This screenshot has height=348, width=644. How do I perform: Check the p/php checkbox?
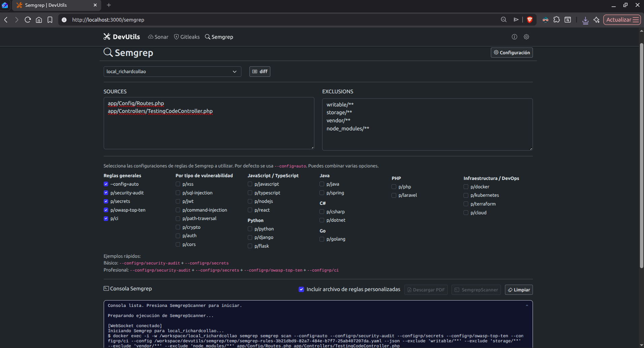point(394,187)
